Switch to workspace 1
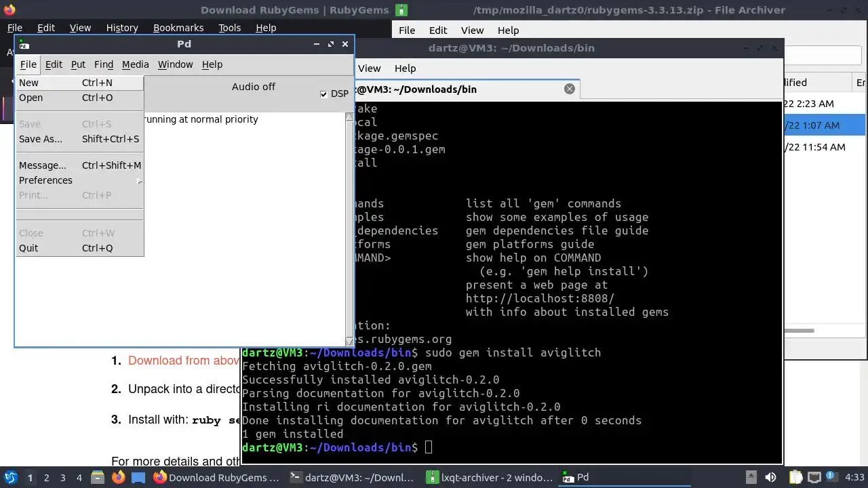 pyautogui.click(x=30, y=478)
